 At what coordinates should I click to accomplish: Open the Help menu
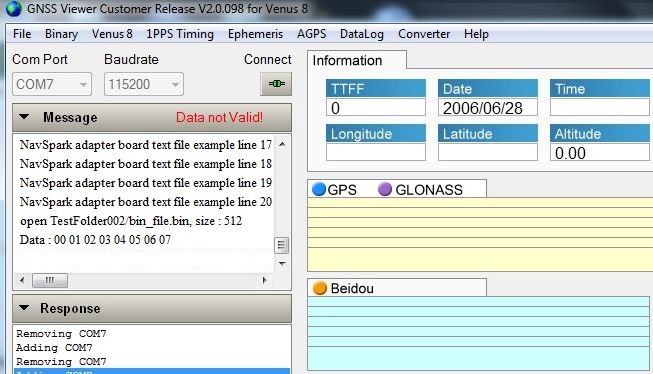pos(476,34)
